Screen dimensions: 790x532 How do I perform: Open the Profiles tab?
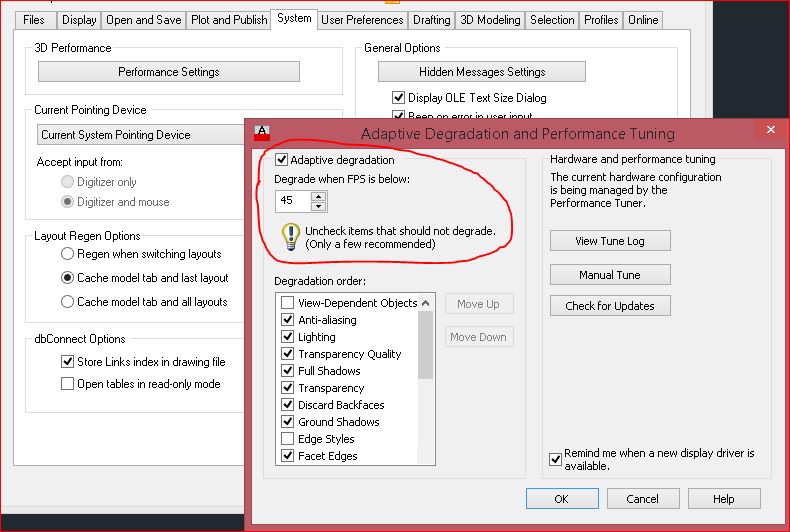click(601, 20)
